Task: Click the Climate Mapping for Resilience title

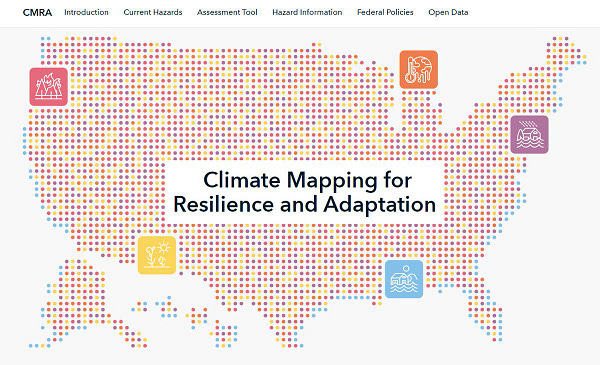Action: pos(305,192)
